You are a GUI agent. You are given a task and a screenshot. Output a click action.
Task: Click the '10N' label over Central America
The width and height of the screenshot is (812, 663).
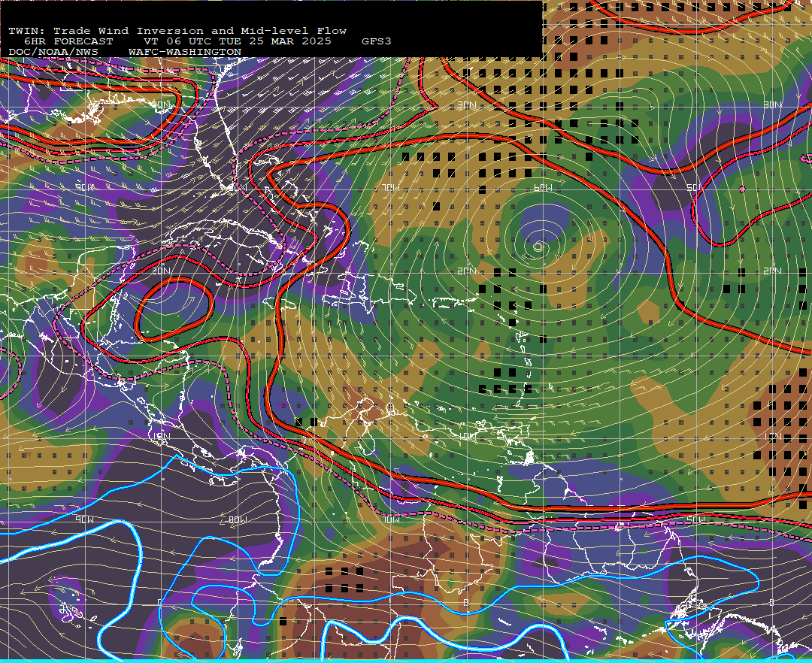coord(161,436)
